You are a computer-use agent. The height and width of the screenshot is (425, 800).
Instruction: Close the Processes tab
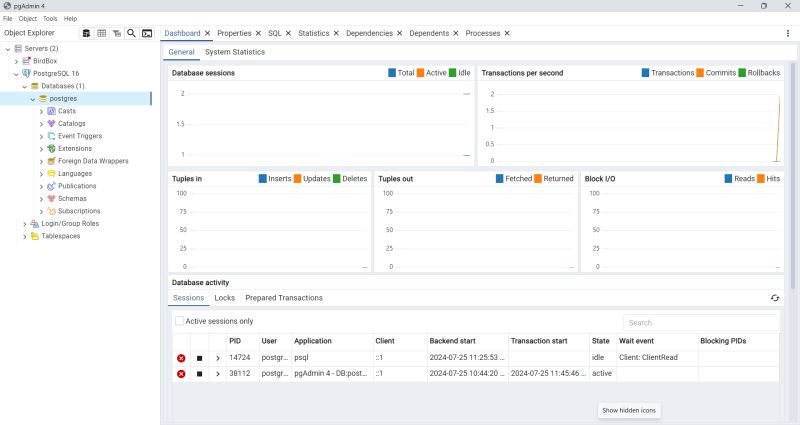(x=507, y=33)
